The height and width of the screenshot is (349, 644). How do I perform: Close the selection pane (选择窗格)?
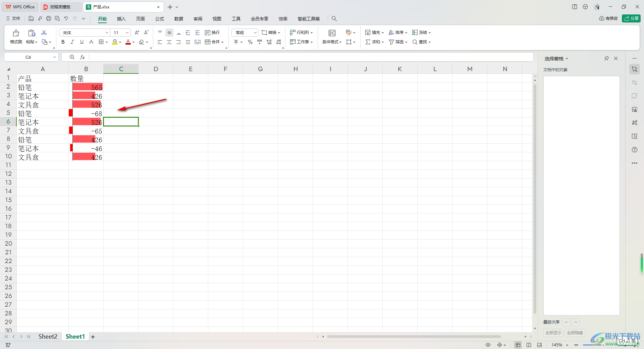tap(616, 58)
